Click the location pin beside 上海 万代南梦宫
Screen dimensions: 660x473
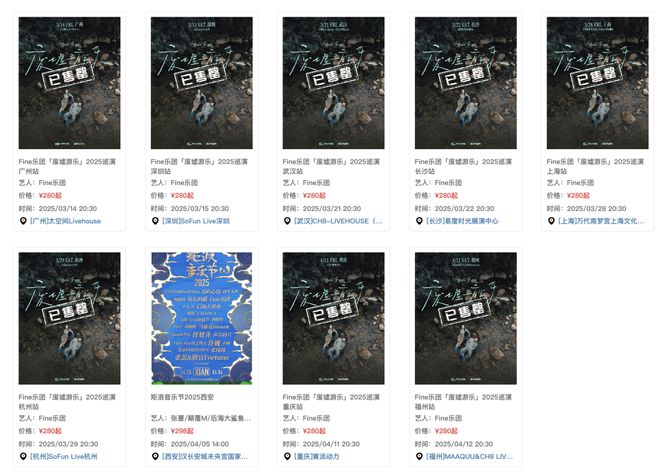tap(551, 221)
